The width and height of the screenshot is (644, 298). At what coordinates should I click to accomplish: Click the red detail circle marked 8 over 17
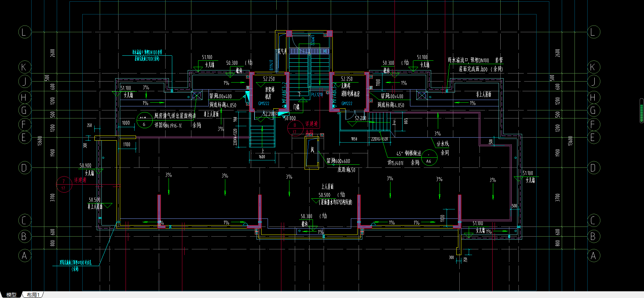(x=295, y=128)
